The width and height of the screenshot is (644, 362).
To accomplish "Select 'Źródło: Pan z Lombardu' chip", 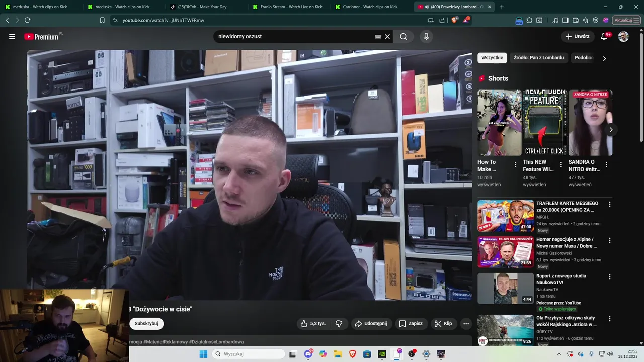I will 539,58.
